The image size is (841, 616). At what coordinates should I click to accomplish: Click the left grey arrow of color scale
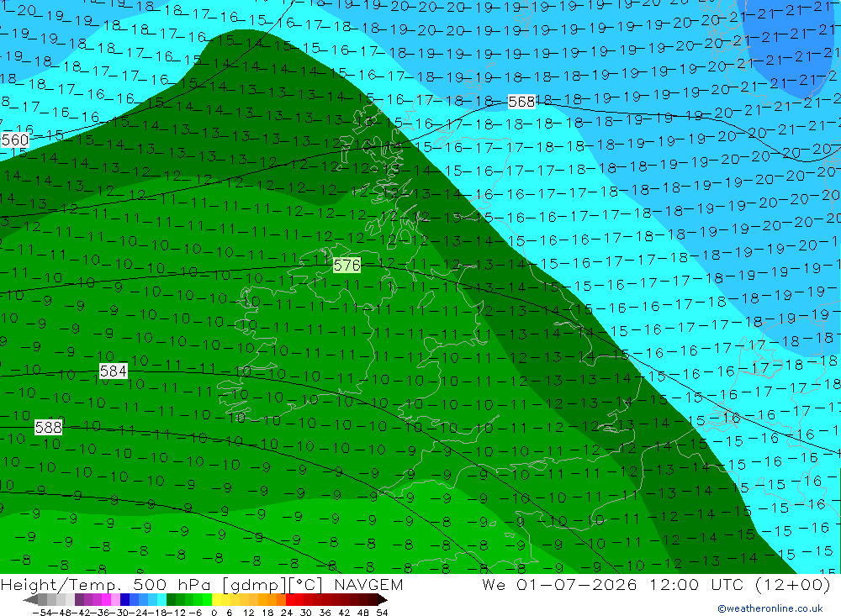pos(30,600)
